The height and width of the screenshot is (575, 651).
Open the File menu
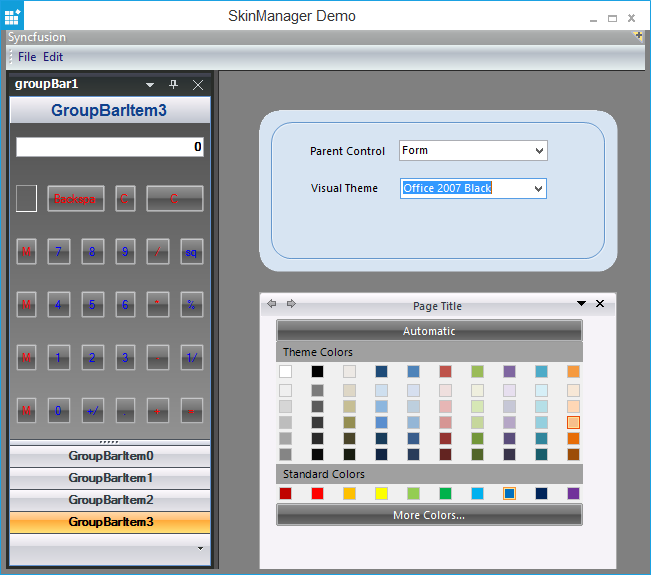(x=27, y=57)
